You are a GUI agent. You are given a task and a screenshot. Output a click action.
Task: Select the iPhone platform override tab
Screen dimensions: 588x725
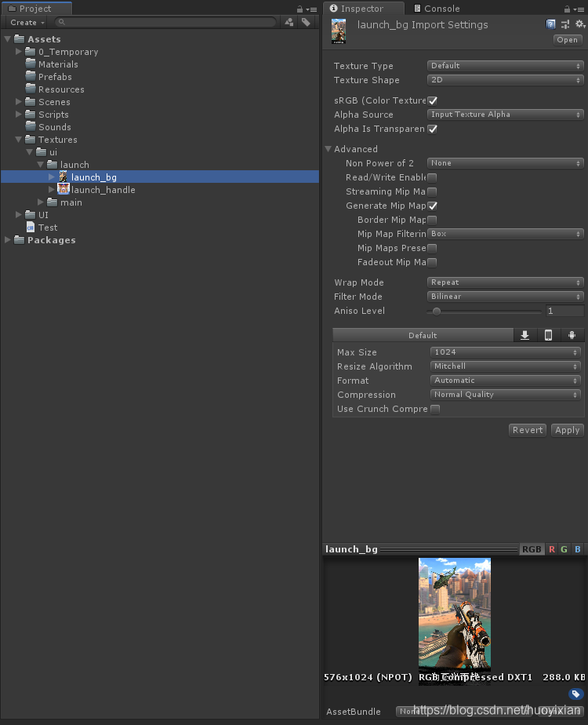[x=548, y=335]
